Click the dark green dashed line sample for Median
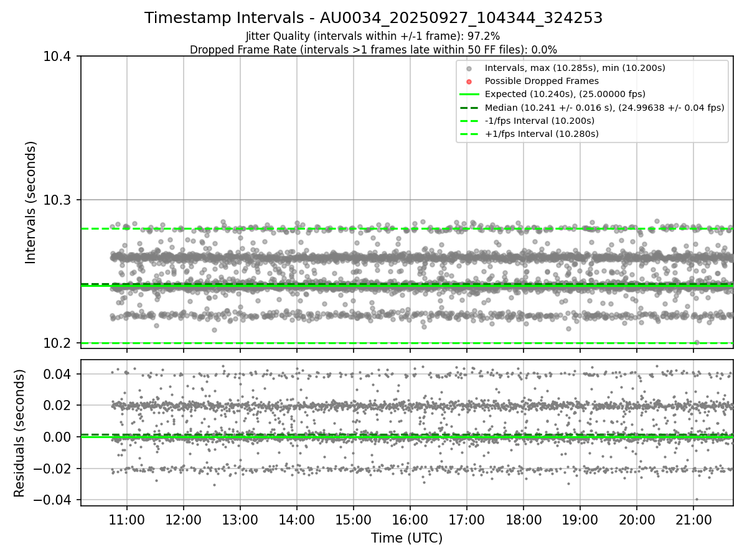747x560 pixels. [x=469, y=108]
